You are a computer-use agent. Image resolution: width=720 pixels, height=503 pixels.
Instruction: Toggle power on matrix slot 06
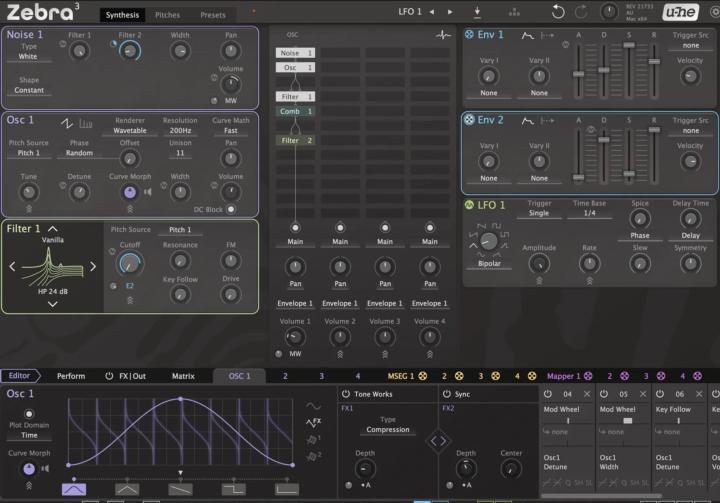660,394
